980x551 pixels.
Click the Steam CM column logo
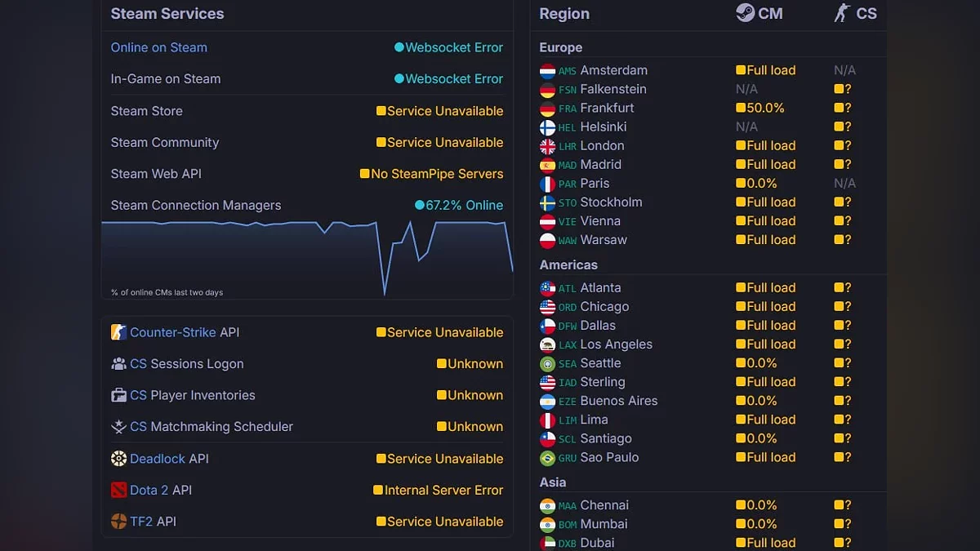[x=745, y=13]
